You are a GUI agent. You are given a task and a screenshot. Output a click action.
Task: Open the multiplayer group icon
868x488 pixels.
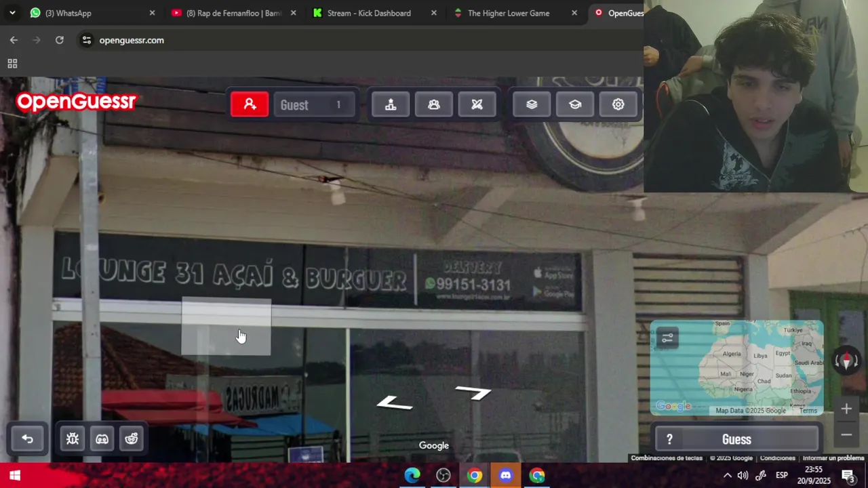[x=434, y=104]
